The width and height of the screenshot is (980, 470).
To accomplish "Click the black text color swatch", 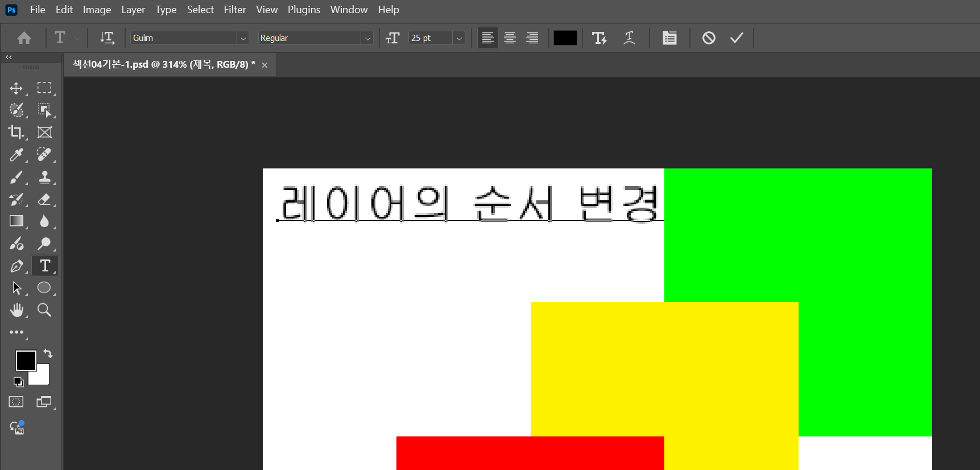I will coord(565,38).
